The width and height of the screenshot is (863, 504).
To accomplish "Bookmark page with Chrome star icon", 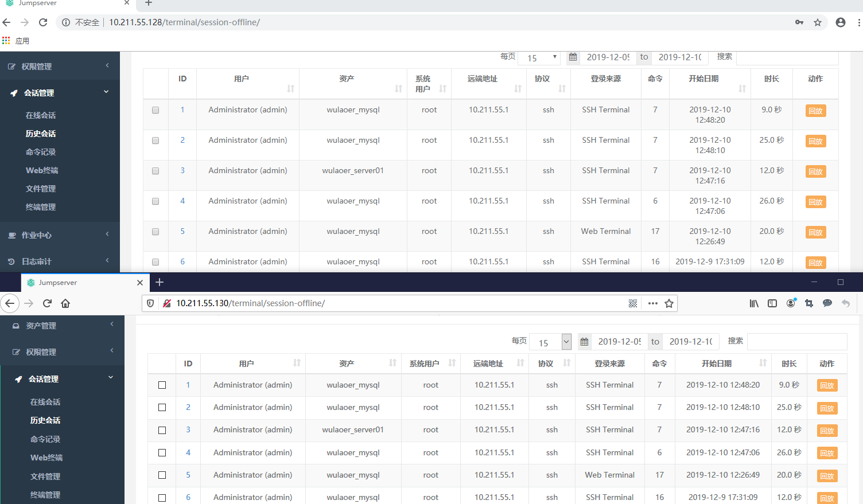I will point(818,22).
